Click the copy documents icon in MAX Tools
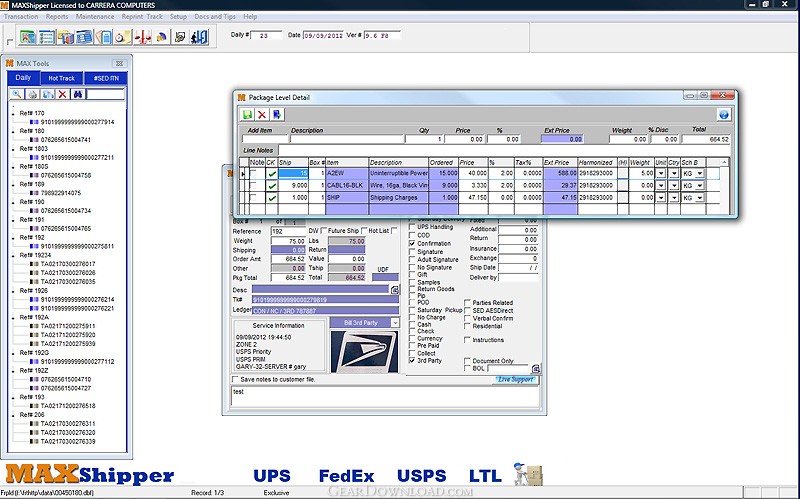This screenshot has width=800, height=499. point(47,94)
